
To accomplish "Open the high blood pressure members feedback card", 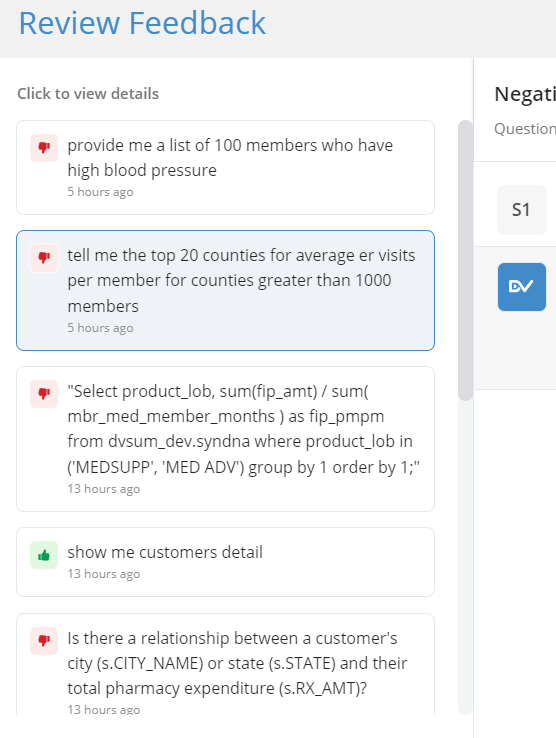I will [x=226, y=168].
